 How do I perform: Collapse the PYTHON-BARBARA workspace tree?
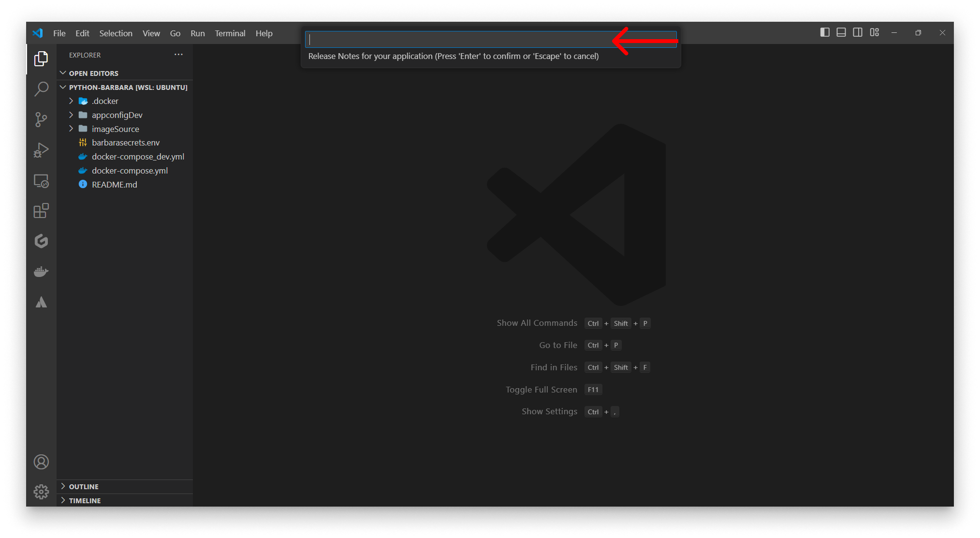pyautogui.click(x=63, y=87)
